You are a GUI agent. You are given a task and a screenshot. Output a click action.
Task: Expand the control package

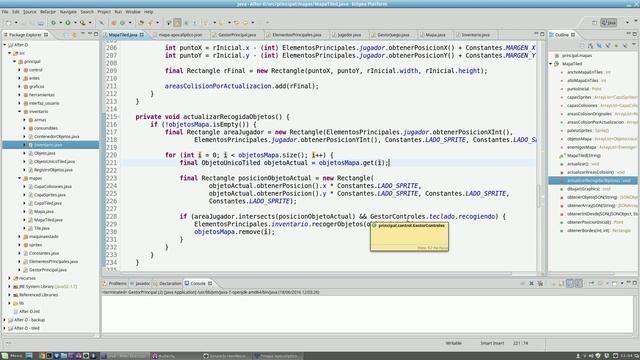(x=20, y=70)
